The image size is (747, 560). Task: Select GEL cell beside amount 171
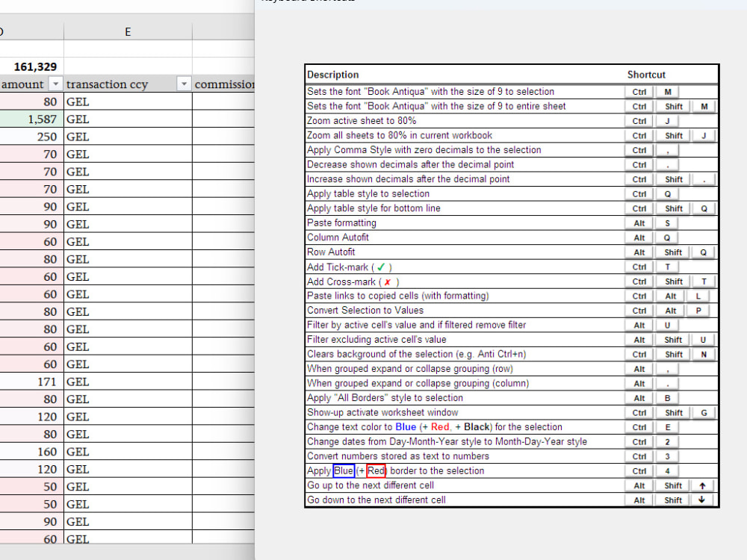(128, 382)
